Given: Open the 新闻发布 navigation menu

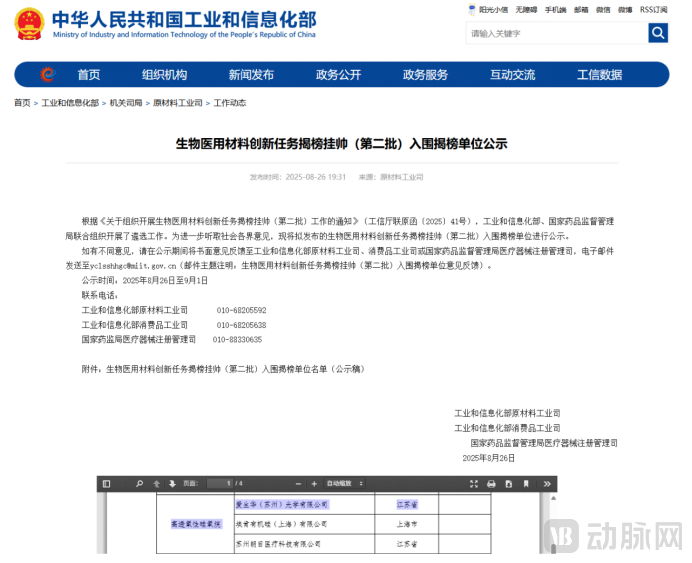Looking at the screenshot, I should point(251,75).
